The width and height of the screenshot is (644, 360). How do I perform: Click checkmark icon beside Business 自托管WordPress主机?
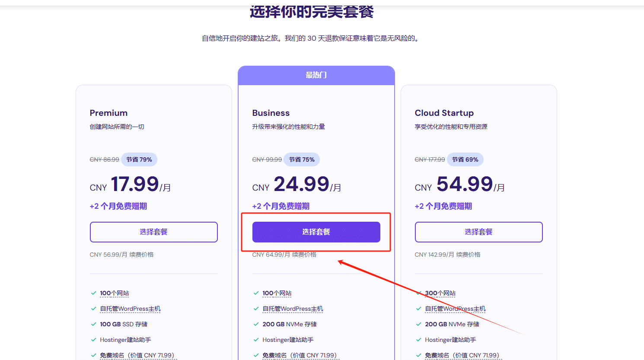click(x=256, y=309)
